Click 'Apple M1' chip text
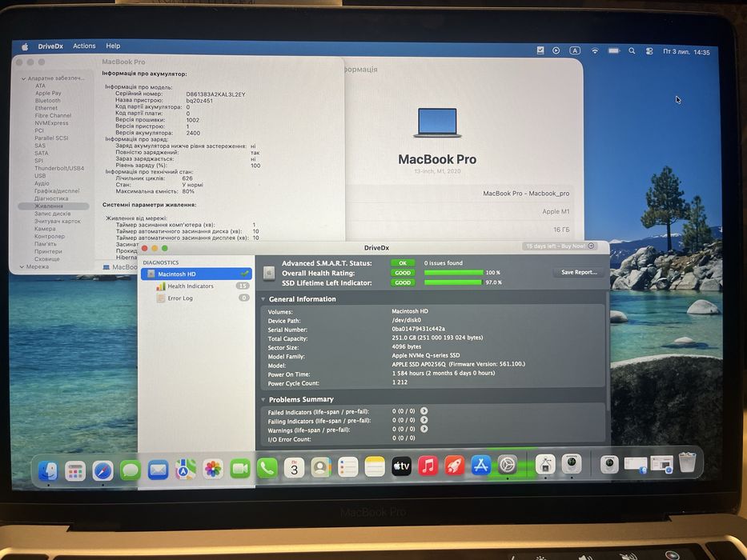747x560 pixels. click(x=556, y=211)
